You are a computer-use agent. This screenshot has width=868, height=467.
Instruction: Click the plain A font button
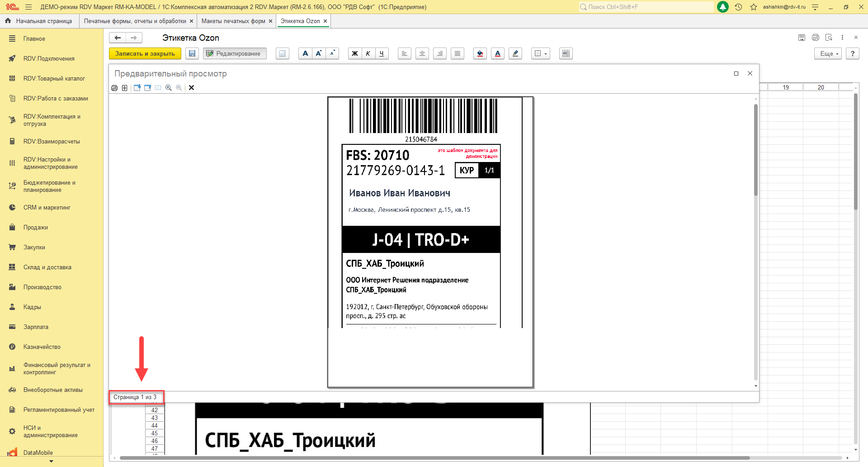click(306, 53)
